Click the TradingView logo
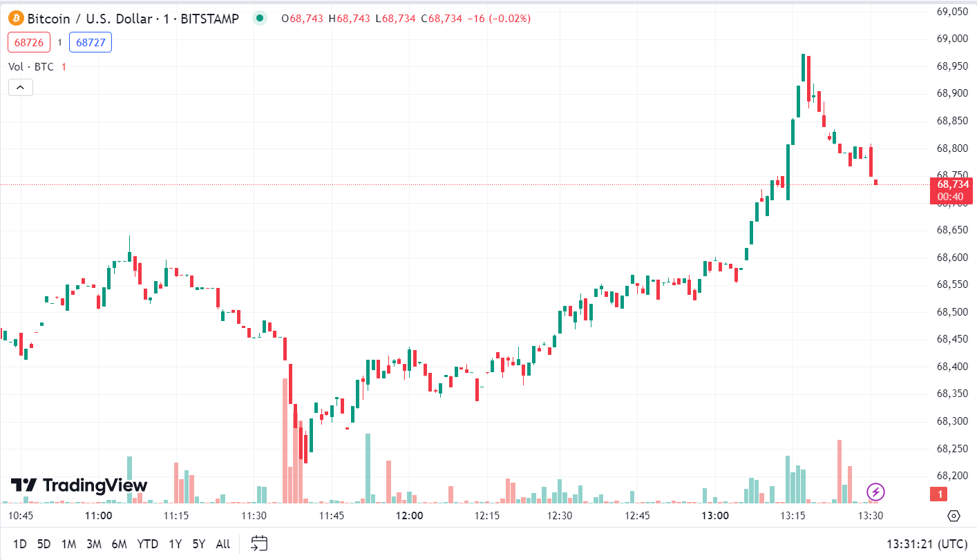 click(x=79, y=485)
